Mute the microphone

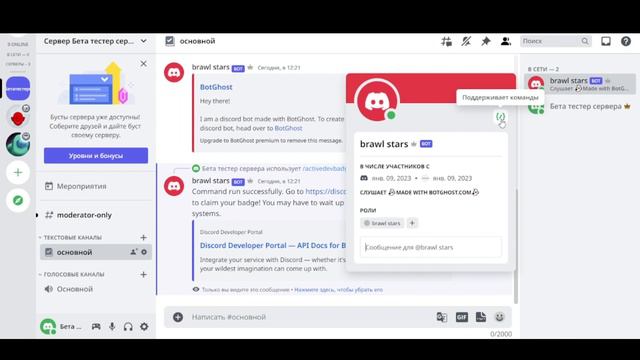tap(112, 327)
